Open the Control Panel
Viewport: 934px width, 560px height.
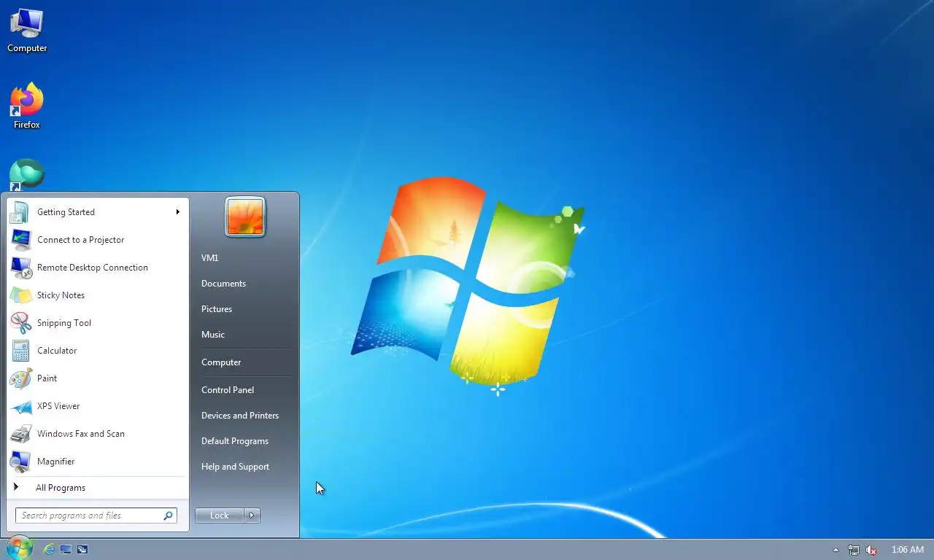pyautogui.click(x=244, y=390)
